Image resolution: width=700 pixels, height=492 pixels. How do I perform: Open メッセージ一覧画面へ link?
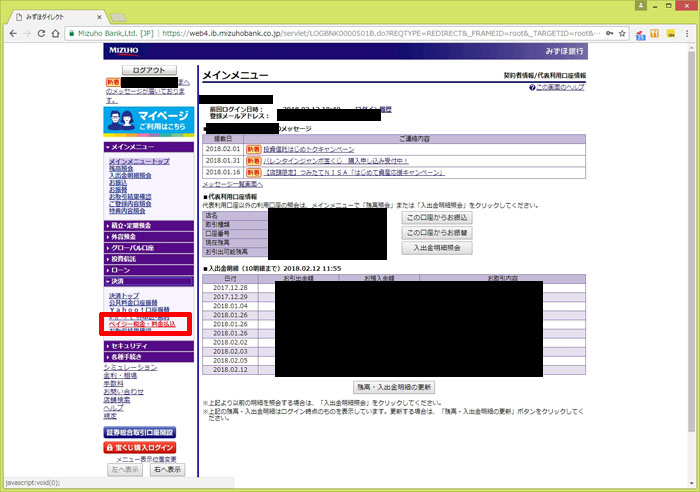tap(233, 184)
